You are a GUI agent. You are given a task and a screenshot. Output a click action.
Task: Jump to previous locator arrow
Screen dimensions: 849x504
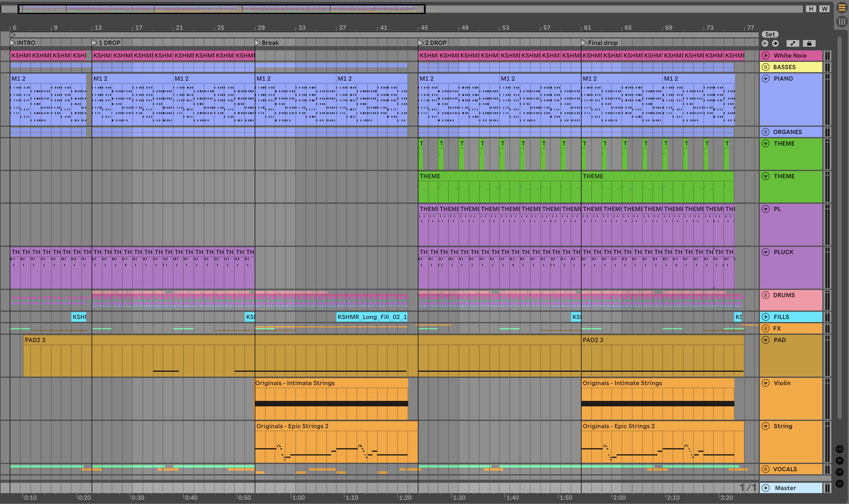pyautogui.click(x=765, y=43)
